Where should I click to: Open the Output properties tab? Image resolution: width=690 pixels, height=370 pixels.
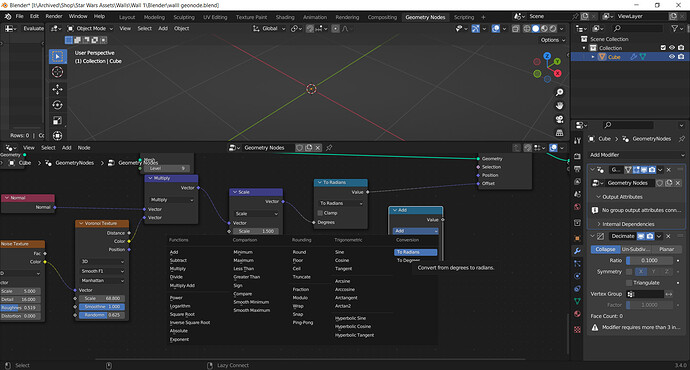coord(577,169)
